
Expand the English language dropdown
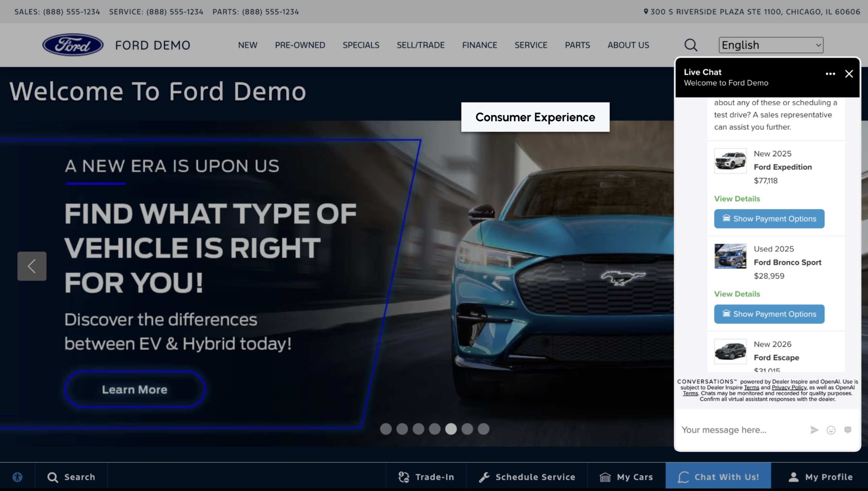pos(771,45)
